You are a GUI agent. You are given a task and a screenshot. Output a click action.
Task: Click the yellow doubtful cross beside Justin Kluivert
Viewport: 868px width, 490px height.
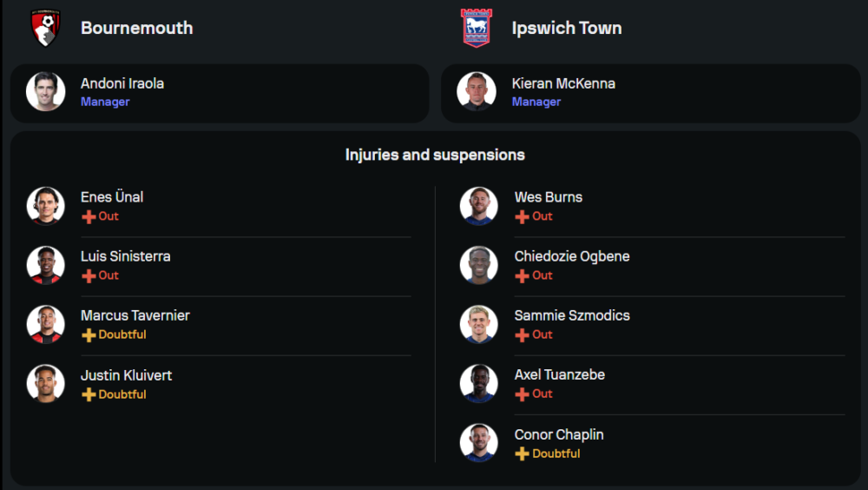pos(89,394)
